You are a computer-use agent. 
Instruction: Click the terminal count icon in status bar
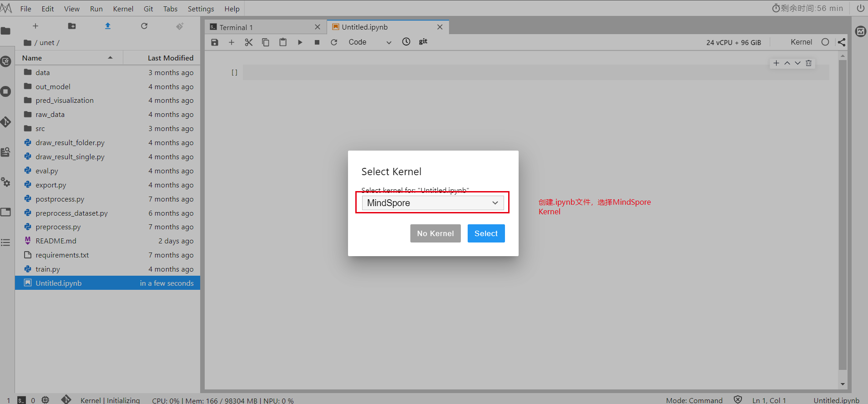21,400
